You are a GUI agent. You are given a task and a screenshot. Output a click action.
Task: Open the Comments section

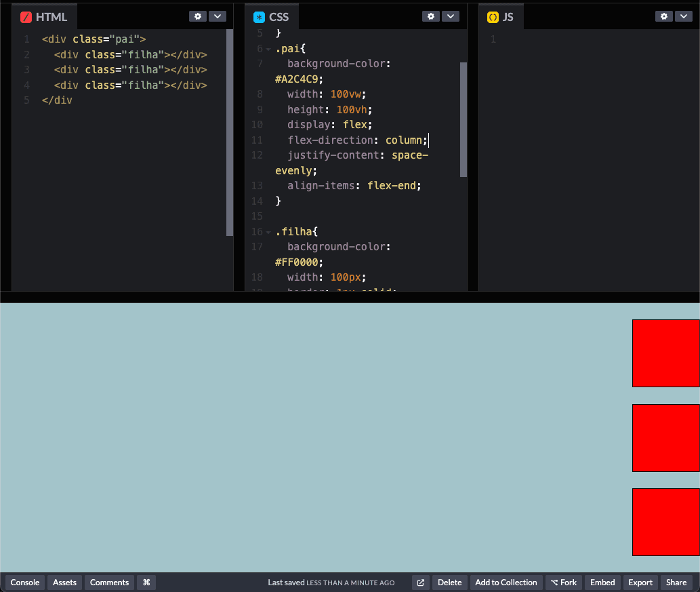(x=109, y=583)
